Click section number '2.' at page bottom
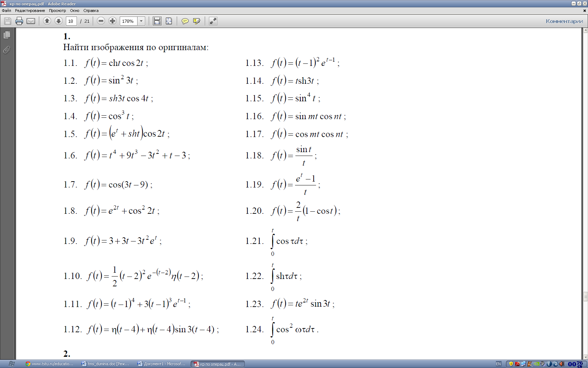 pos(66,353)
